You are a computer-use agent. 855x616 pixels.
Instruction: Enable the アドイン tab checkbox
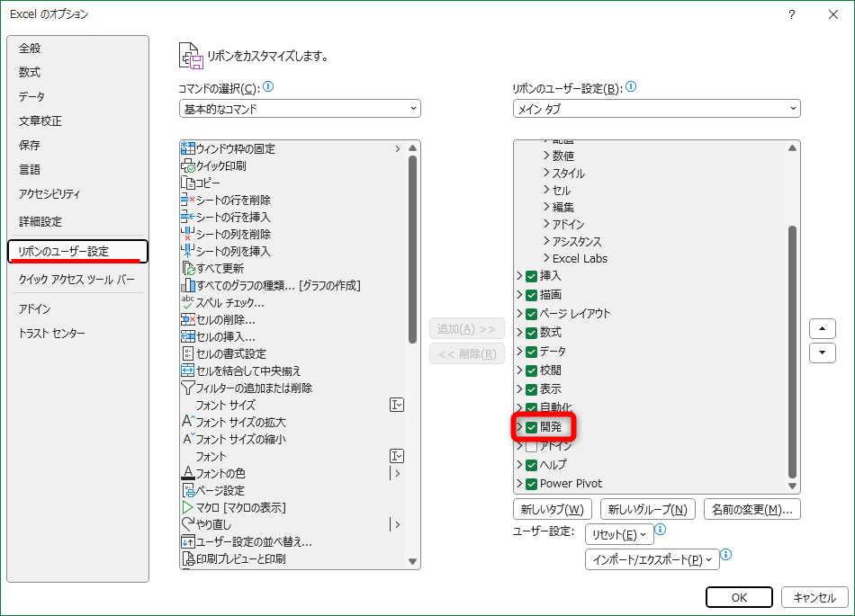click(530, 444)
